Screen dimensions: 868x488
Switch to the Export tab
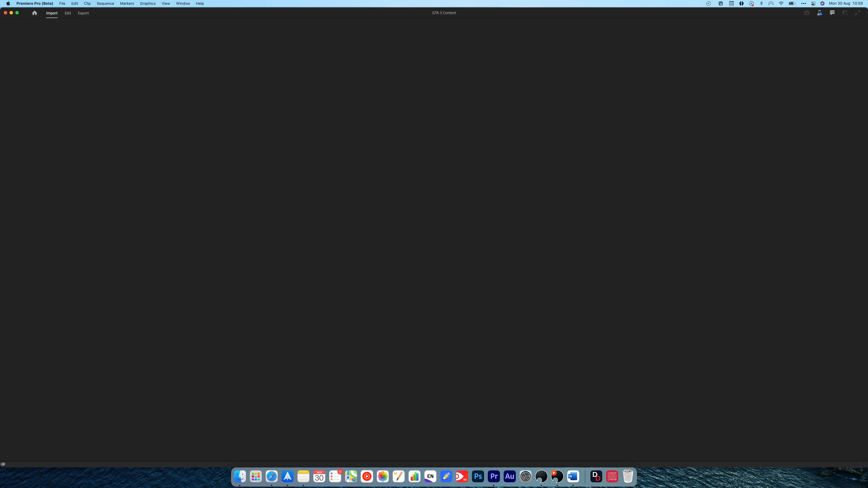coord(83,13)
